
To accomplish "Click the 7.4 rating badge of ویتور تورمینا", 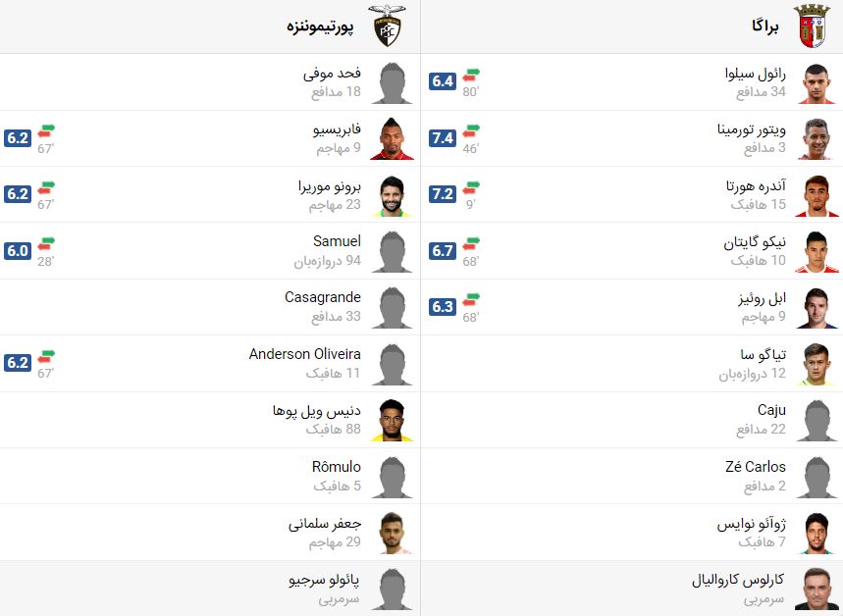I will [x=443, y=138].
